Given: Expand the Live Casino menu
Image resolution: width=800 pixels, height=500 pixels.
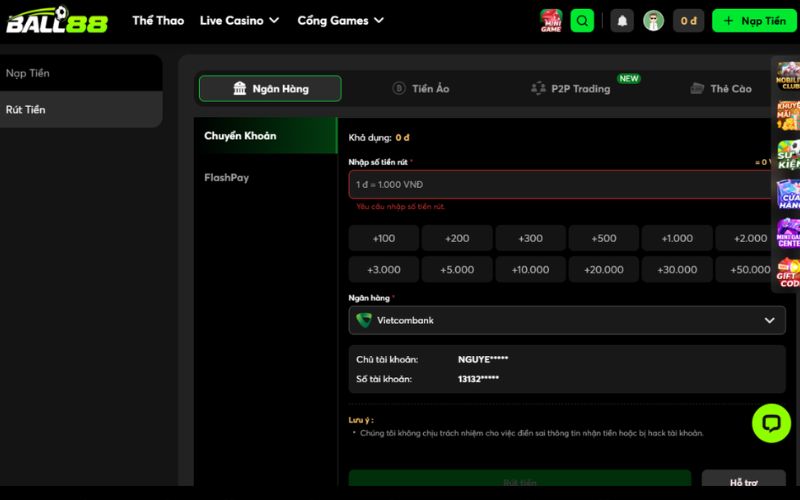Looking at the screenshot, I should [239, 20].
